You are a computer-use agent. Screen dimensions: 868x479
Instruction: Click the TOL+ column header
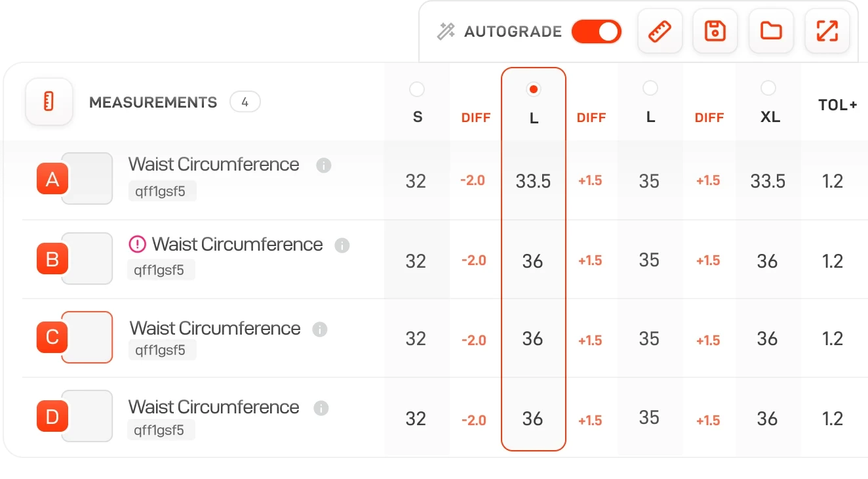click(838, 105)
